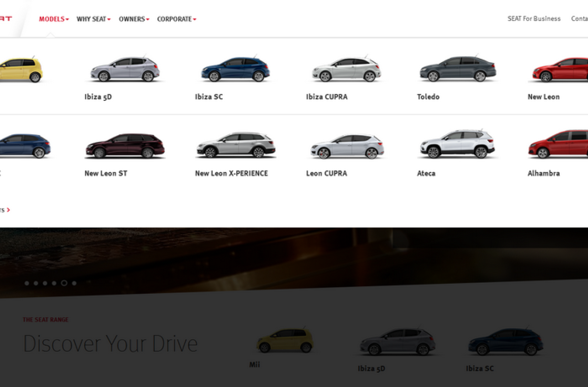Click the white Ibiza CUPRA car image
Screen dimensions: 588x387
[x=347, y=70]
